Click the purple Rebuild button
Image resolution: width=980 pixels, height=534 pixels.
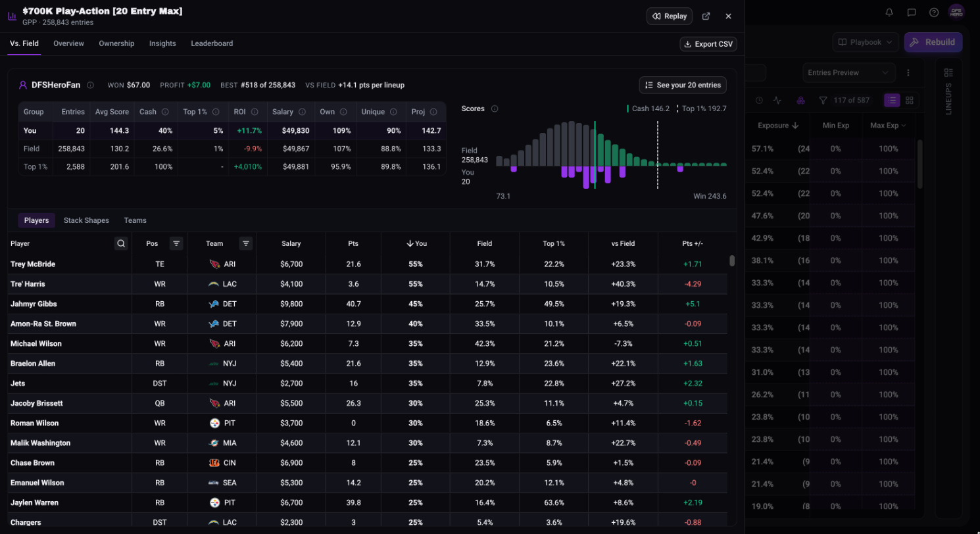point(933,42)
